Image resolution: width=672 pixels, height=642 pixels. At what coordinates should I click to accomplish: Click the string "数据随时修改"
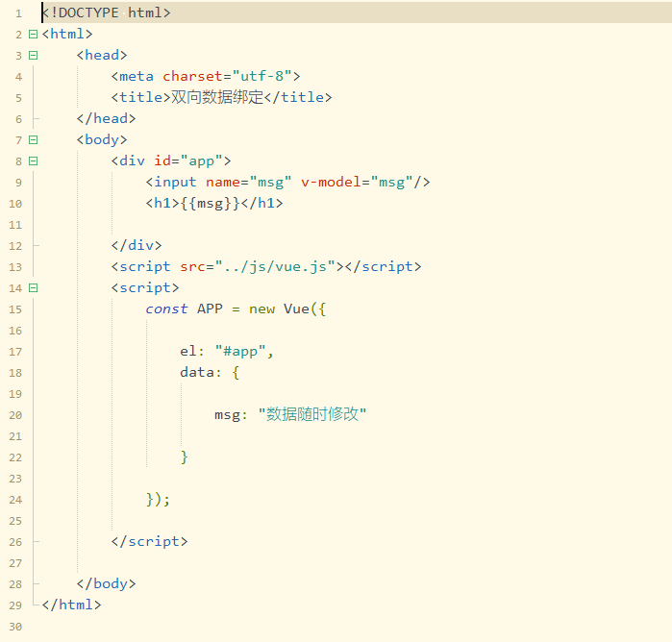click(312, 414)
